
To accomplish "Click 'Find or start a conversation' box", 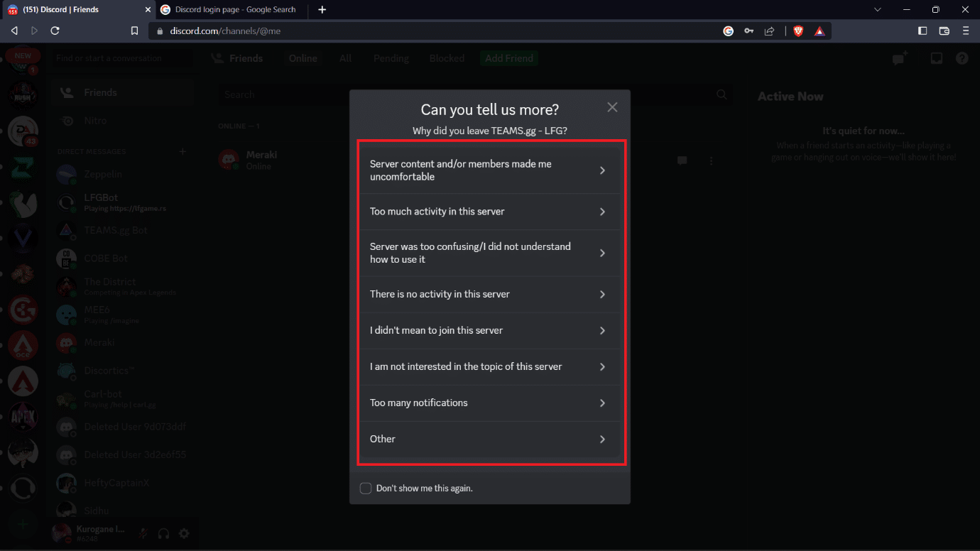I will pos(122,58).
